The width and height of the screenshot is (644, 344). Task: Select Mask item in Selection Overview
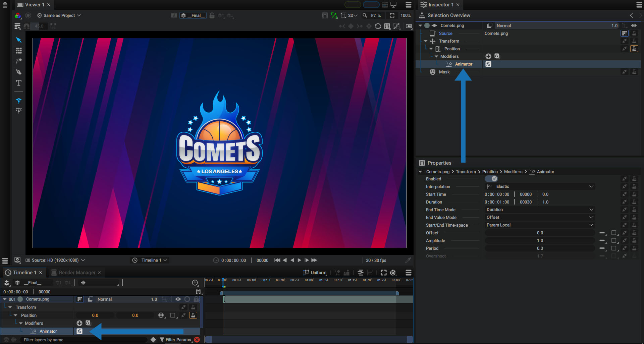coord(444,72)
